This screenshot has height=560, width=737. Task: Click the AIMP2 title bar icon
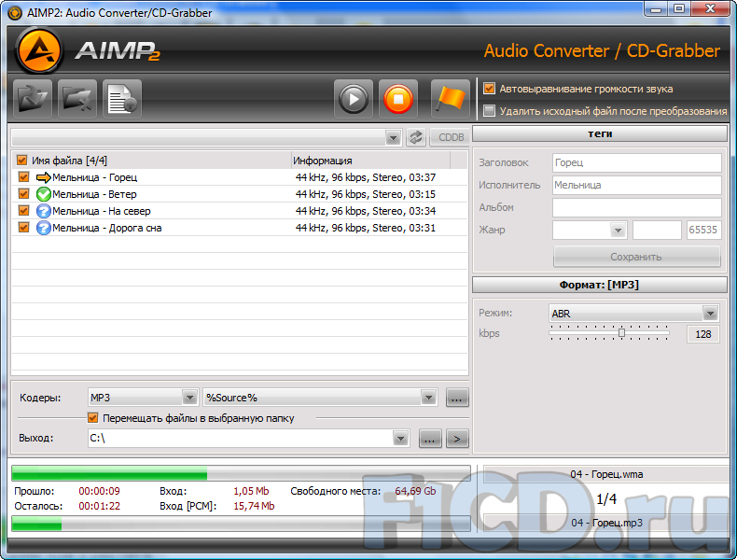point(15,13)
